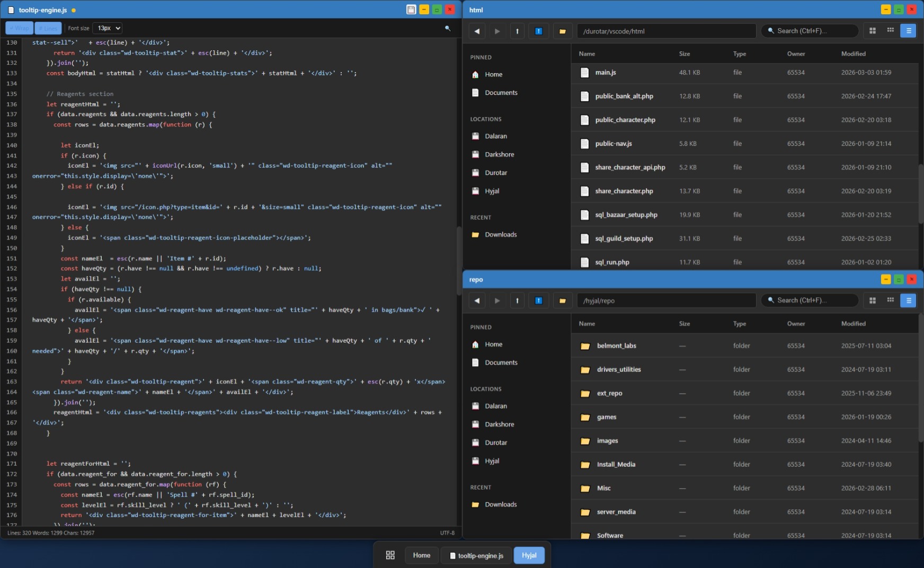Sort html files by the Modified column

pos(853,54)
